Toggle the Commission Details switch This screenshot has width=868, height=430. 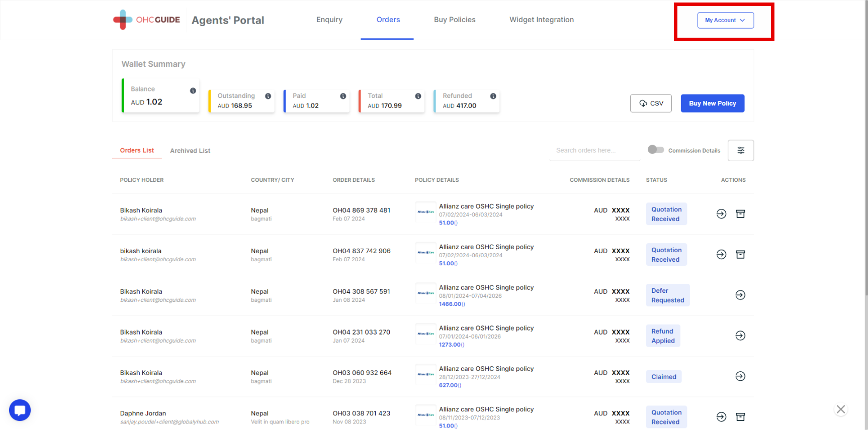pos(656,150)
